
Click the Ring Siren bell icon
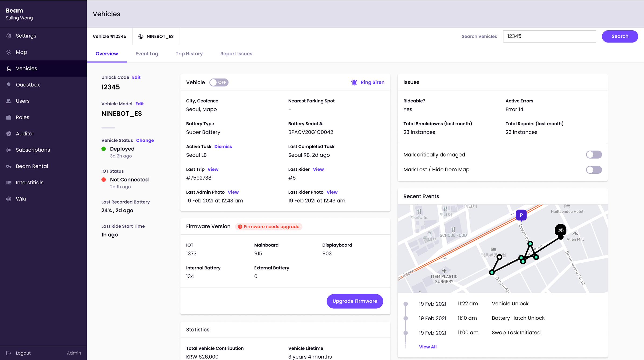[354, 82]
